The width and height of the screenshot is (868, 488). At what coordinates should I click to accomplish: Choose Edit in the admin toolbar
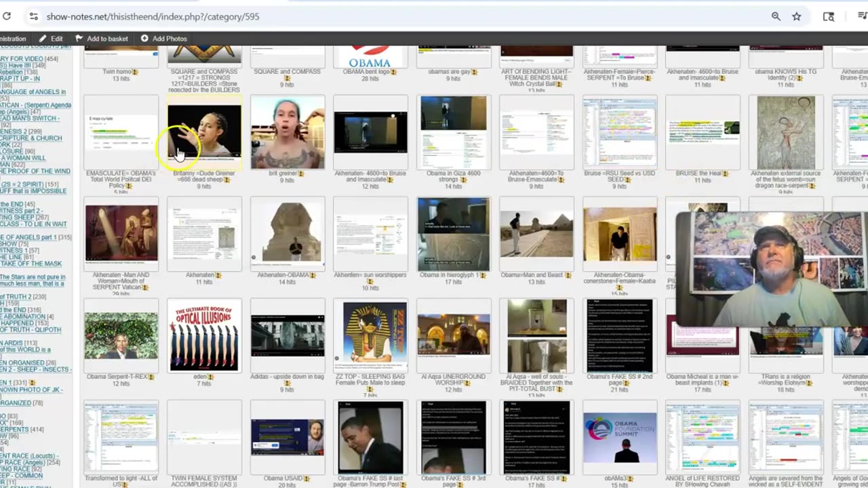[x=57, y=39]
